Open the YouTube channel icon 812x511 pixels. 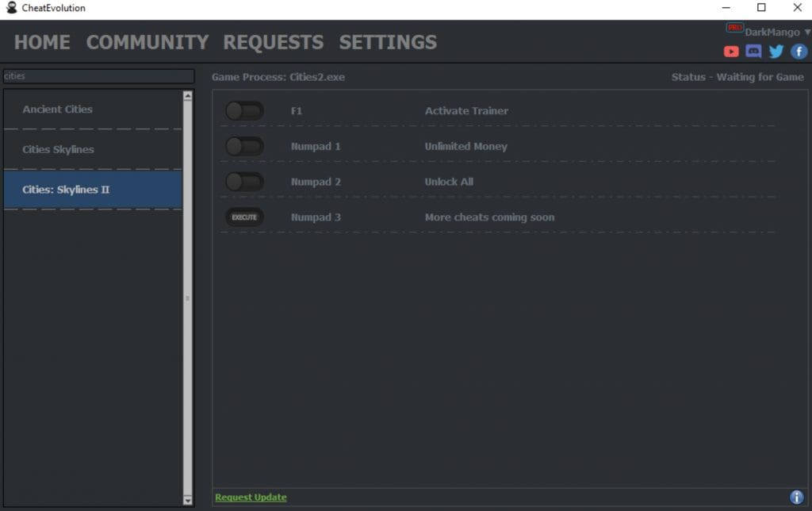pos(730,52)
